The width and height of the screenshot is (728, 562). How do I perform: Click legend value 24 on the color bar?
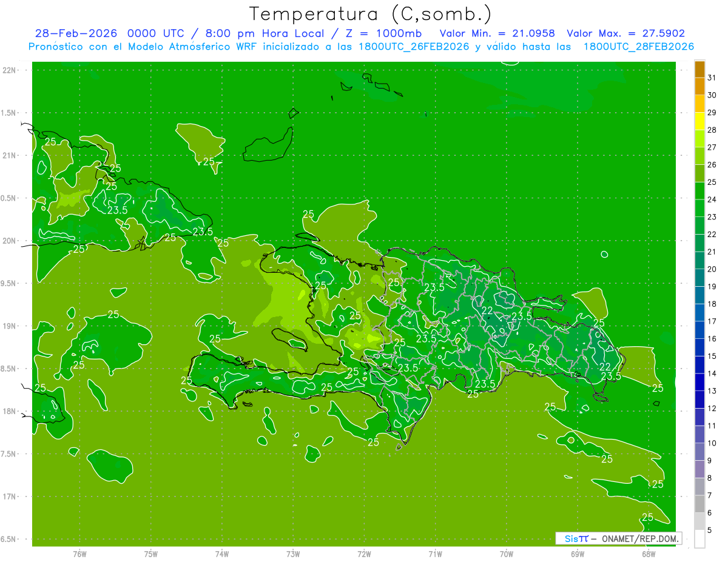point(712,199)
